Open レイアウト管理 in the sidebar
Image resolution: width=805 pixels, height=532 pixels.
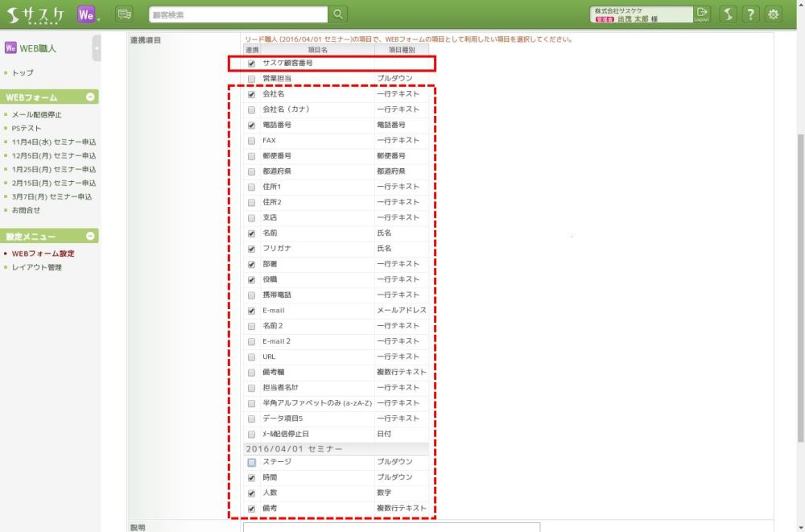pos(37,267)
